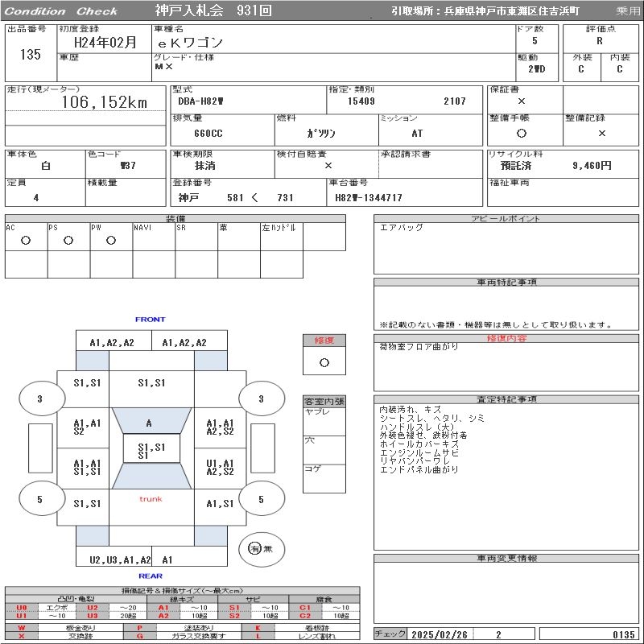Select repair detail 荷物室フロア曲がり
Viewport: 644px width, 644px height.
(x=419, y=347)
